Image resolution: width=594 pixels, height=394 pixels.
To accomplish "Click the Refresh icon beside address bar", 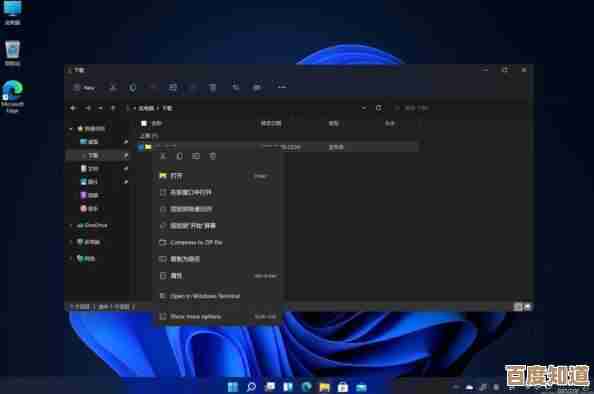I will (x=378, y=108).
